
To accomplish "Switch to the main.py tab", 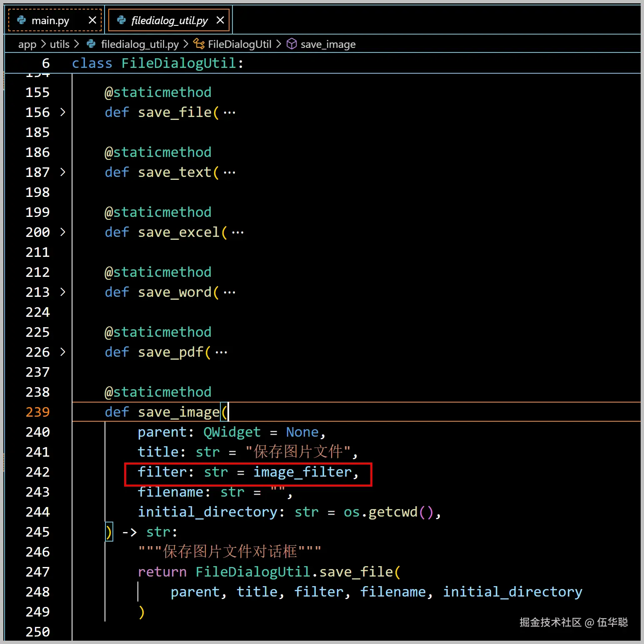I will click(55, 20).
